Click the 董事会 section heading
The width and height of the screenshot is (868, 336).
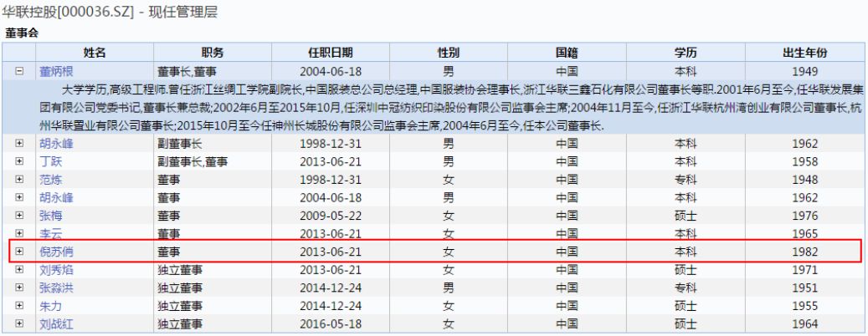click(x=22, y=33)
